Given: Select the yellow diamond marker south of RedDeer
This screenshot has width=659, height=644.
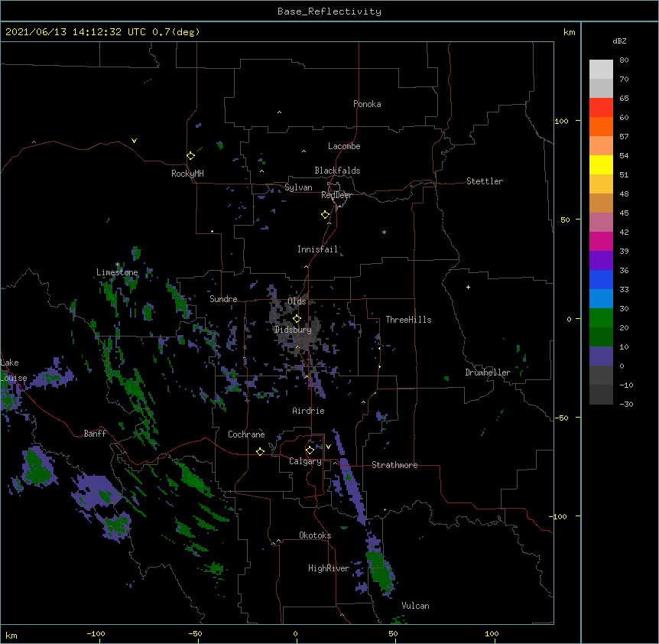Looking at the screenshot, I should (326, 214).
